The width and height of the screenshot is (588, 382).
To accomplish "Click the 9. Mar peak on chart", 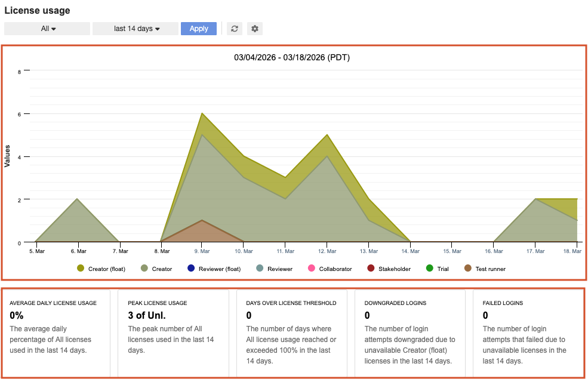I will [202, 114].
